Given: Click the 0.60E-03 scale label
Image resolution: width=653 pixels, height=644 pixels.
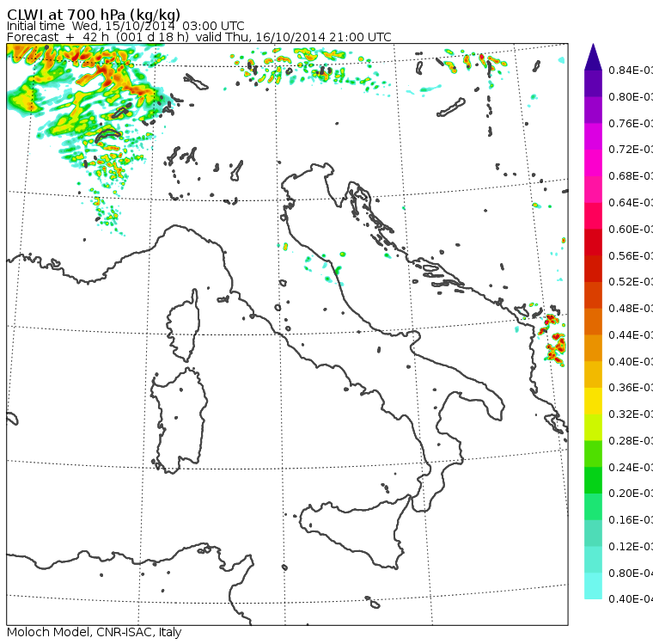Looking at the screenshot, I should [x=631, y=230].
